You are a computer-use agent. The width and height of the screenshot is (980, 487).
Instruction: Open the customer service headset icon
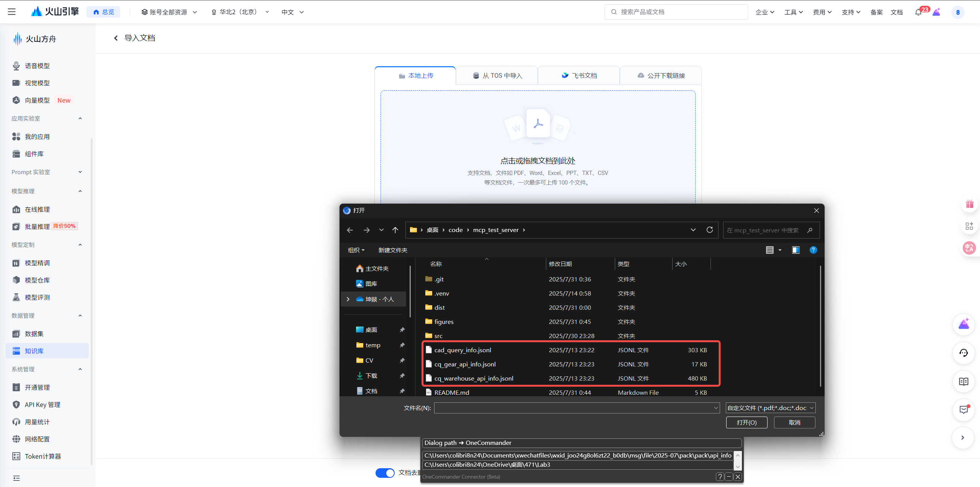pyautogui.click(x=964, y=353)
